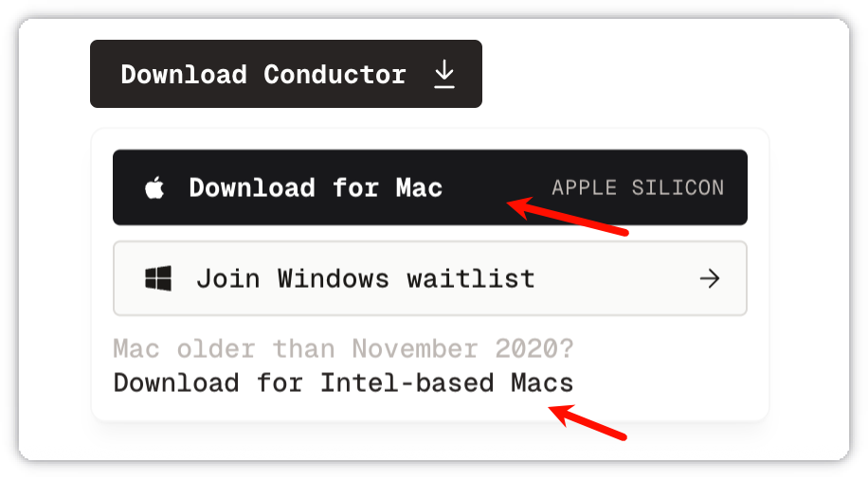Click the word "Conductor" in the top button
Screen dimensions: 868x479
[x=335, y=75]
